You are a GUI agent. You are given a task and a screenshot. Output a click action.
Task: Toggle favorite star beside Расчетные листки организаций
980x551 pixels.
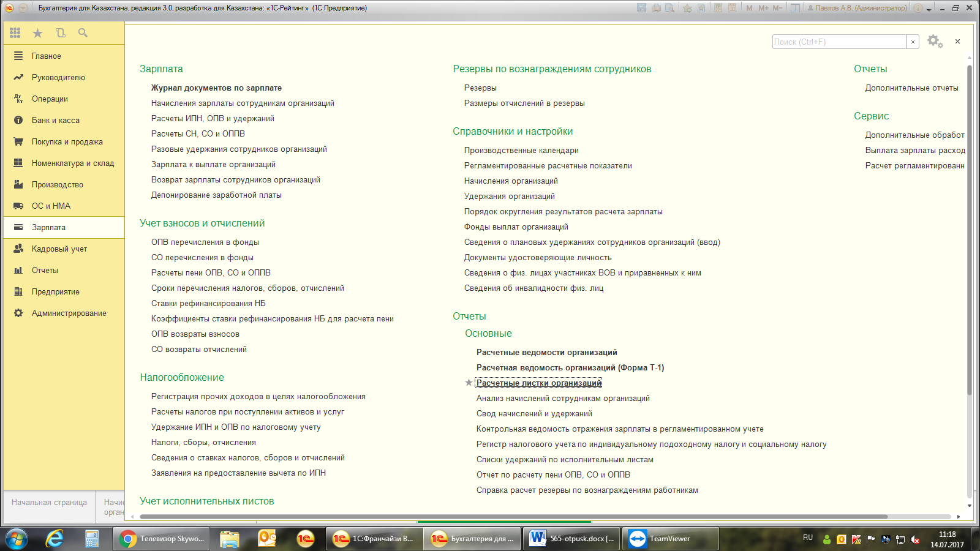click(469, 383)
